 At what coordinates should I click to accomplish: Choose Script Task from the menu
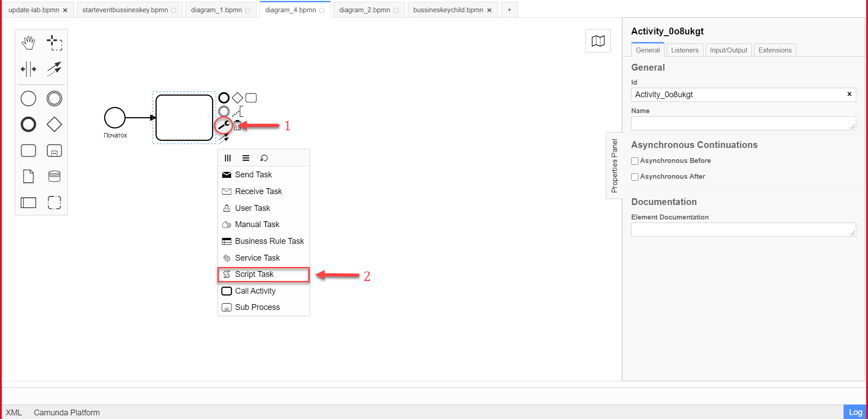[x=264, y=275]
